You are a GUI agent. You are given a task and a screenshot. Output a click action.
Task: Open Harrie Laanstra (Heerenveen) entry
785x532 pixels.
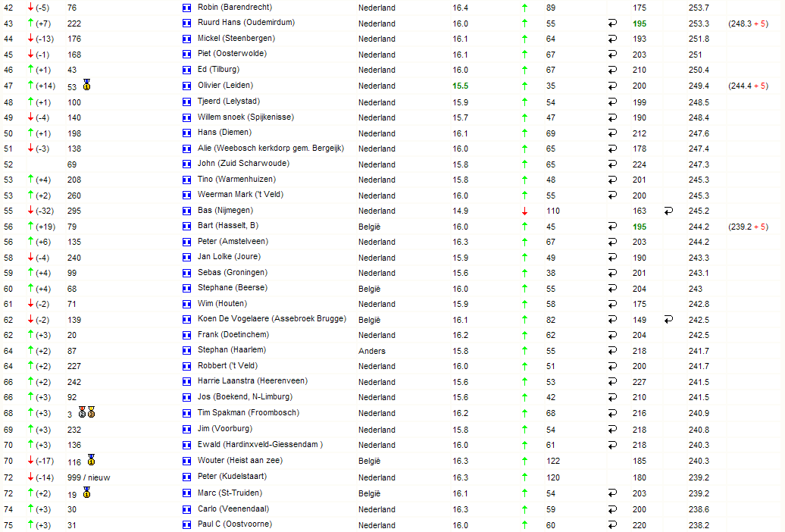pyautogui.click(x=252, y=380)
